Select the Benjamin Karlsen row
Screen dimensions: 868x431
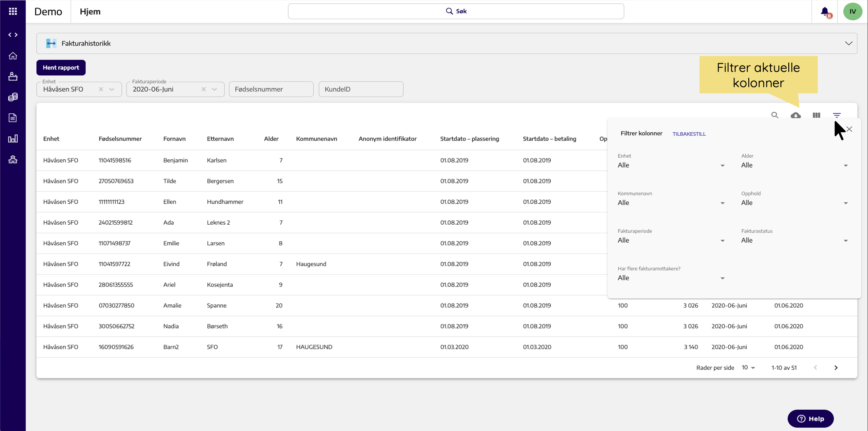point(322,160)
